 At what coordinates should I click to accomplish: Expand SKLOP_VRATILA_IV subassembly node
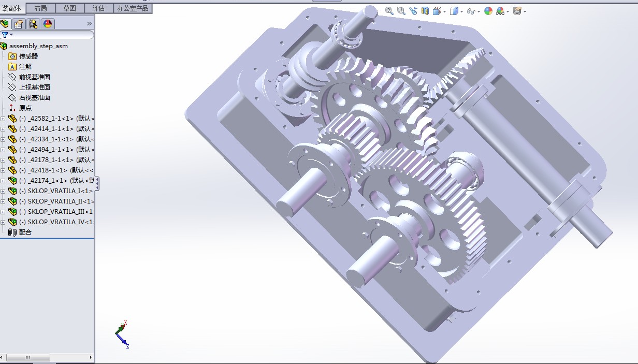point(3,222)
